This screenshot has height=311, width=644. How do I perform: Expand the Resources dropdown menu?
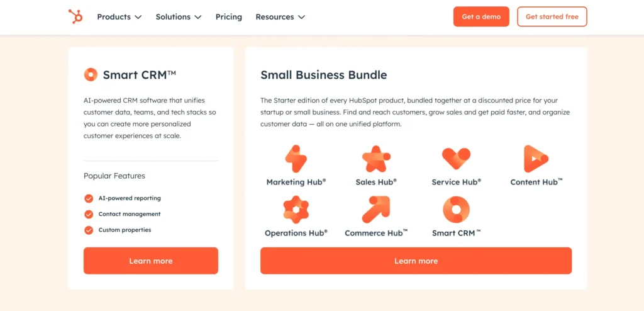[x=280, y=17]
